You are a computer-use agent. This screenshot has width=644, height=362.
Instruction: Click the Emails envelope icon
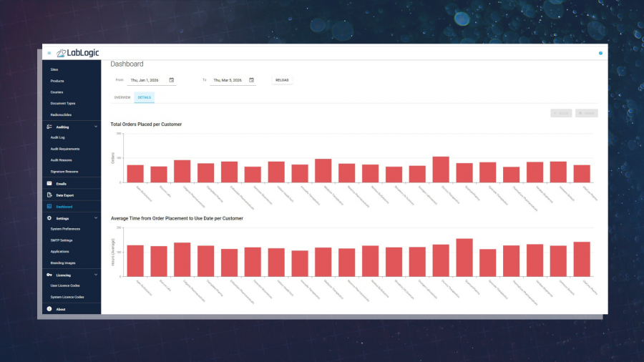(49, 184)
